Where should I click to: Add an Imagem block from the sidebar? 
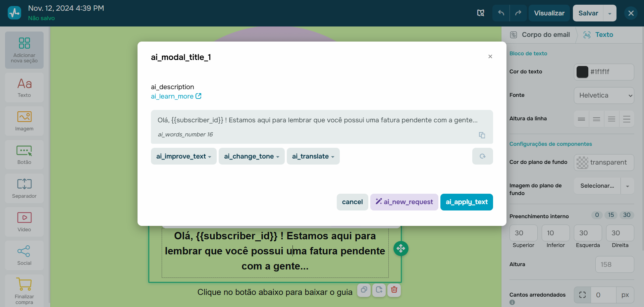24,121
